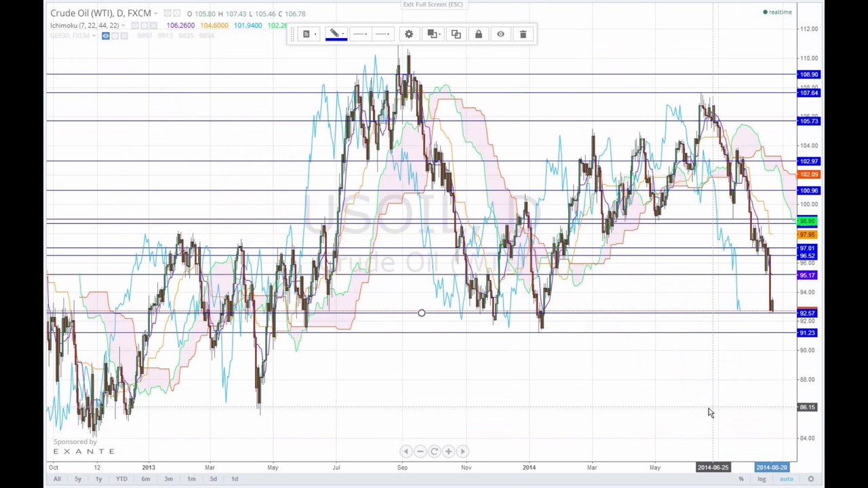Select the 5y time range

pos(78,479)
